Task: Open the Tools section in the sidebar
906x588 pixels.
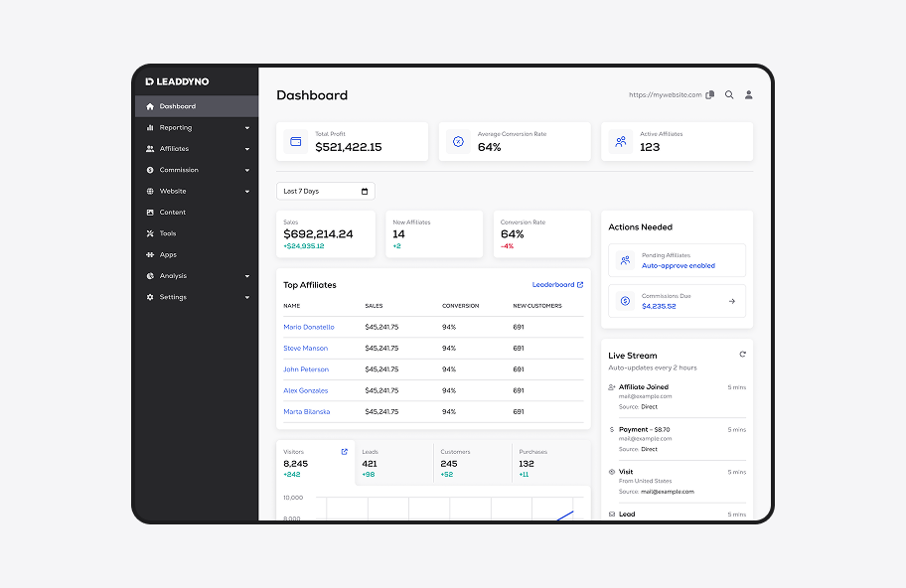Action: 169,233
